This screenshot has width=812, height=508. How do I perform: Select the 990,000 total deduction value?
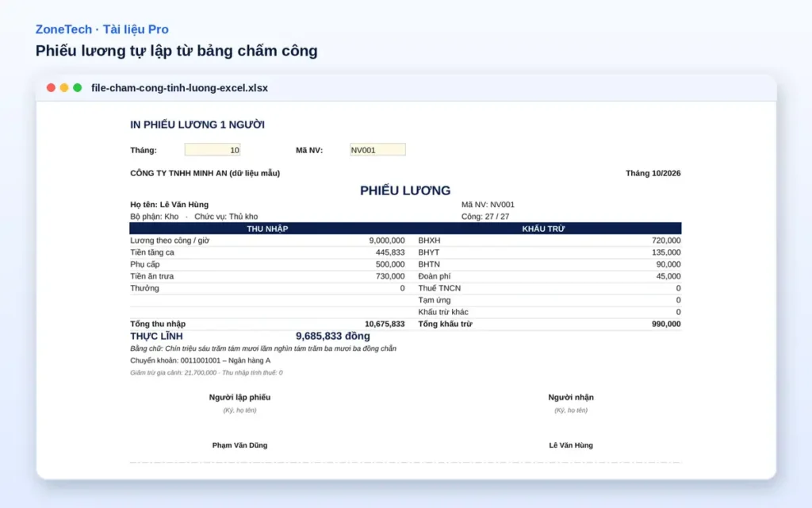pos(666,324)
